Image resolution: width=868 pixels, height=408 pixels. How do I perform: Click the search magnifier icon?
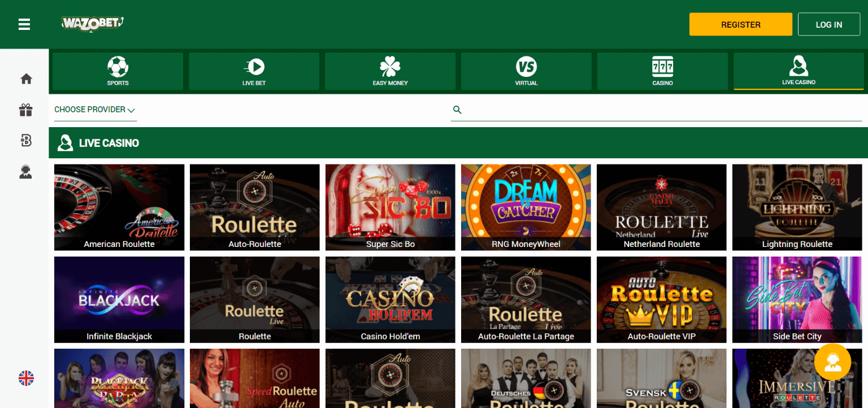coord(457,110)
